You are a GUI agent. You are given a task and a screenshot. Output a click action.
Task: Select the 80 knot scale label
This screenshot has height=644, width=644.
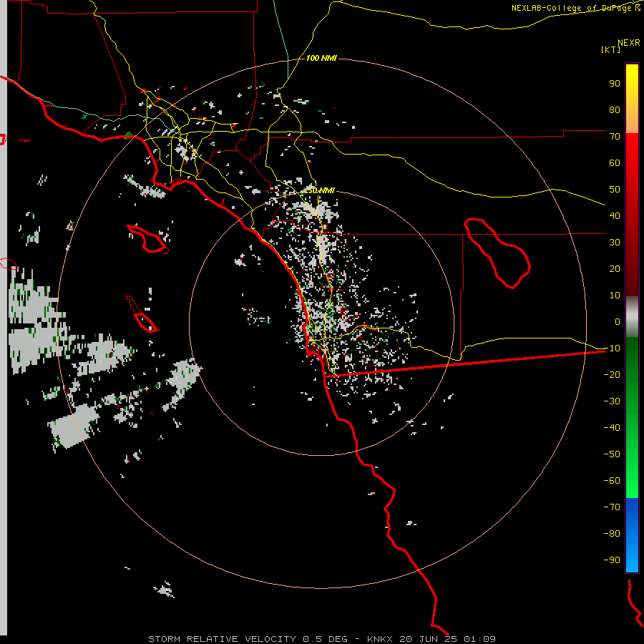pos(615,109)
